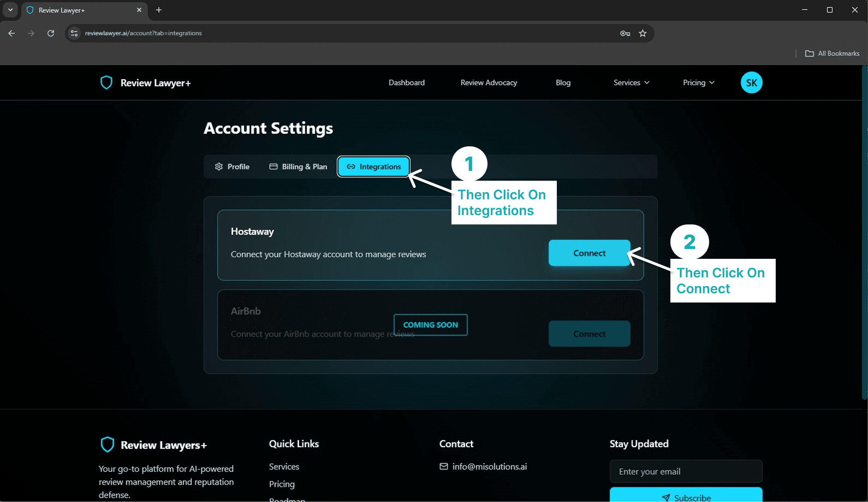The image size is (868, 502).
Task: Open Review Advocacy in the navigation
Action: click(489, 83)
